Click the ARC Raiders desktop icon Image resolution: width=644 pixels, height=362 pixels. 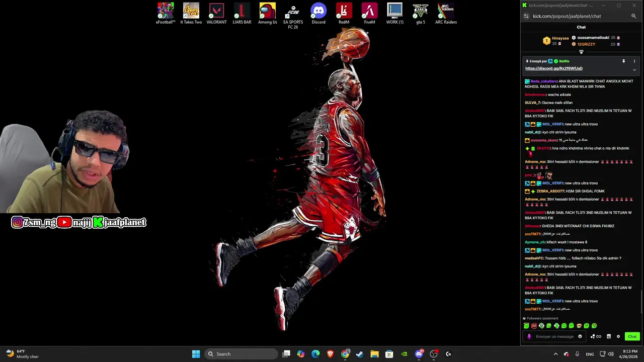(x=446, y=14)
